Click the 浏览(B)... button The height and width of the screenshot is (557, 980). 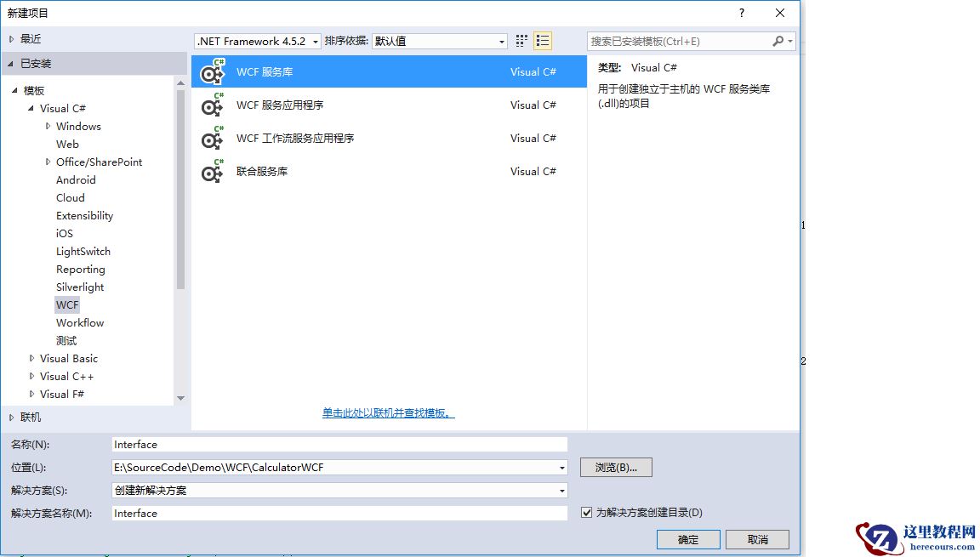point(616,468)
